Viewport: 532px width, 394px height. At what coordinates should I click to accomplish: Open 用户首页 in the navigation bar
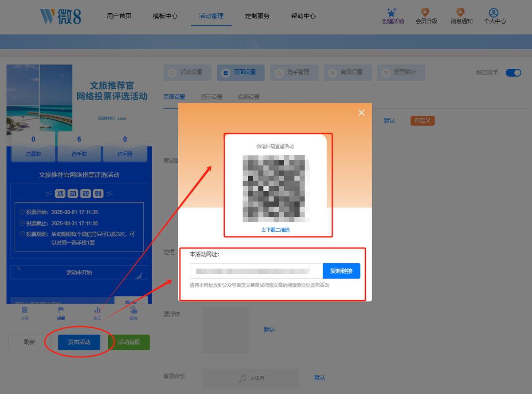[119, 16]
